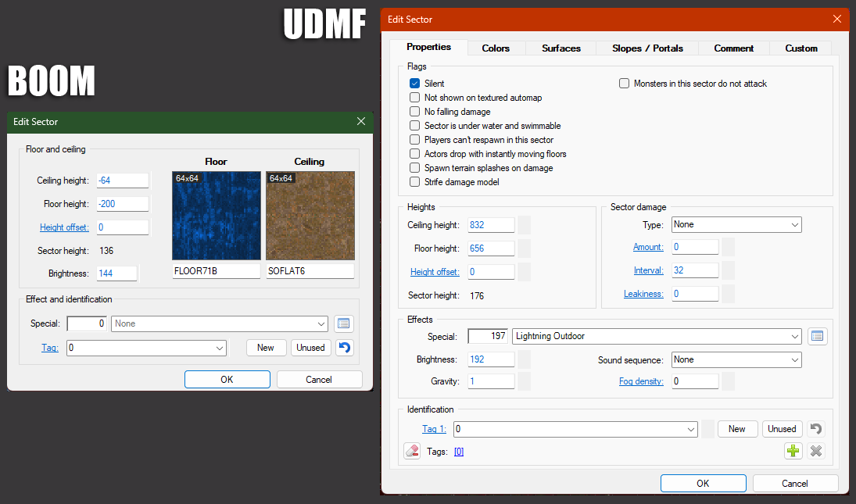Click the blue undo arrow next to Unused in BOOM dialog
Viewport: 856px width, 504px height.
pyautogui.click(x=344, y=348)
